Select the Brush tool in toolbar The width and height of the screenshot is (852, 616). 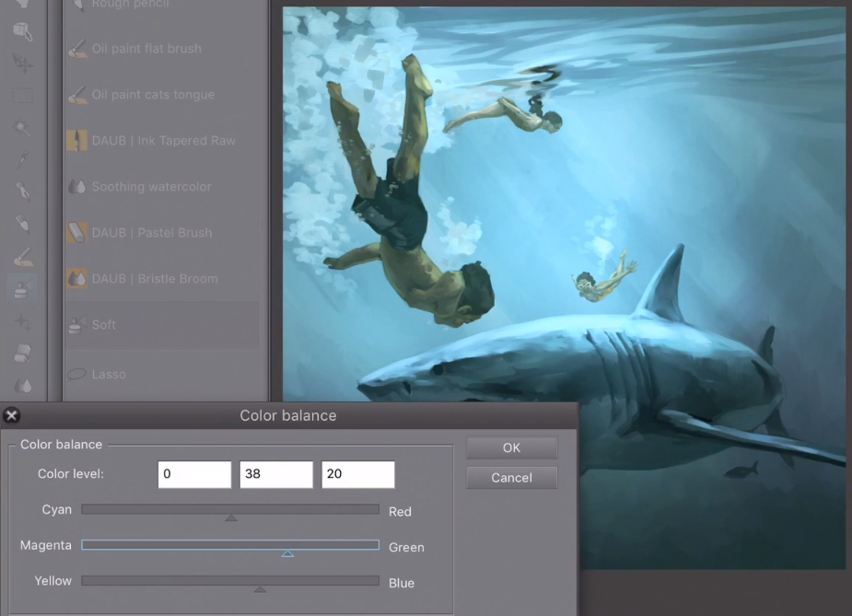(23, 256)
